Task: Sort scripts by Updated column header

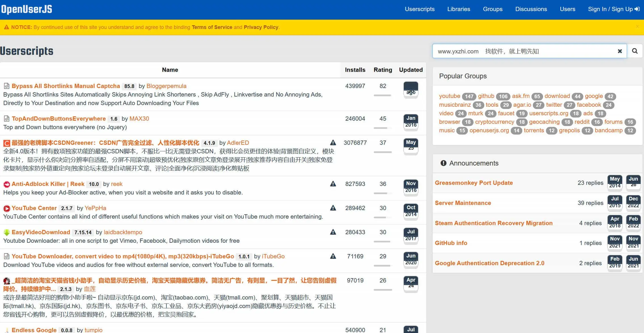Action: coord(411,70)
